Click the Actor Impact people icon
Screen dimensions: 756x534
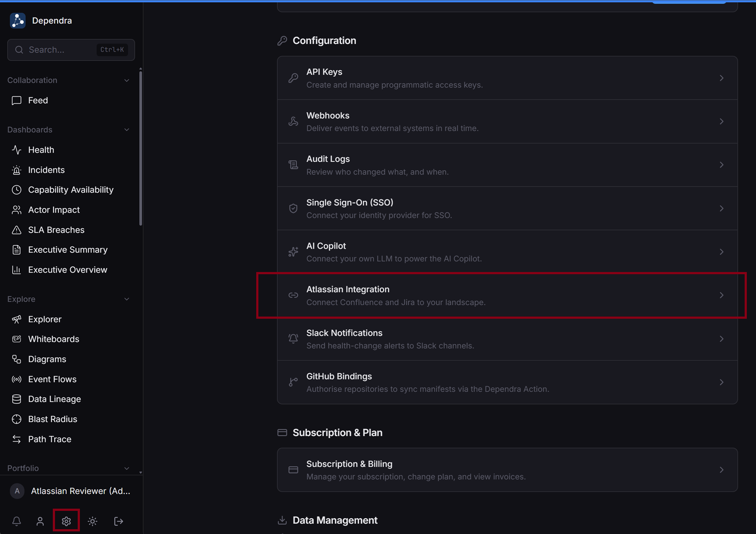(x=17, y=210)
